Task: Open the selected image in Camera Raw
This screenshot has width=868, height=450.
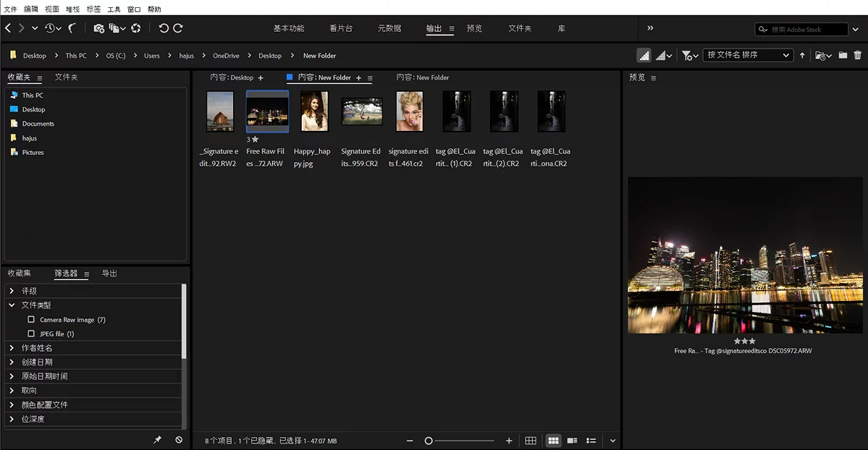Action: click(136, 28)
